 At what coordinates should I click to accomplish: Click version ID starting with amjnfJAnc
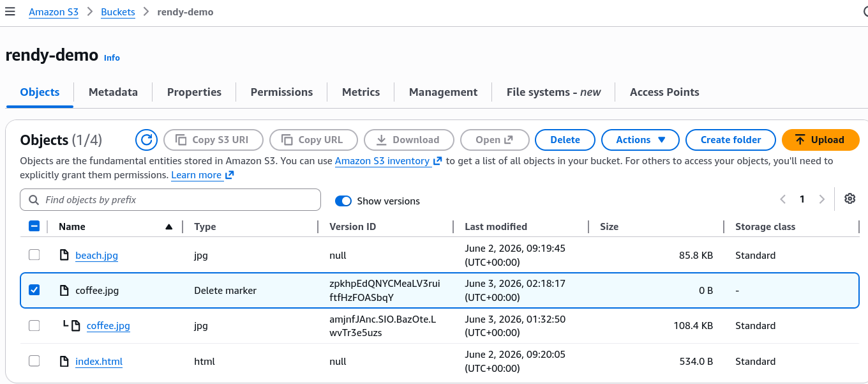(383, 325)
